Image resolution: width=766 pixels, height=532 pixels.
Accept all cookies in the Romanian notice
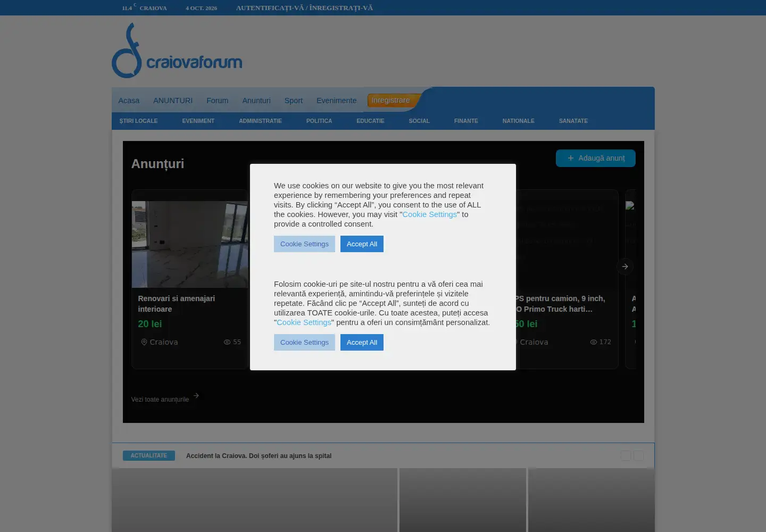[x=362, y=343]
